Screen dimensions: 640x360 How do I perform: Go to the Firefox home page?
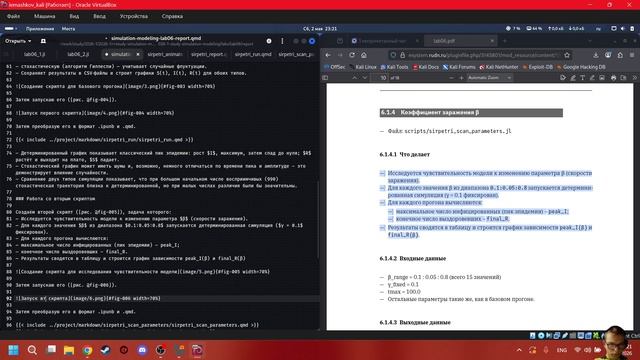[x=364, y=55]
